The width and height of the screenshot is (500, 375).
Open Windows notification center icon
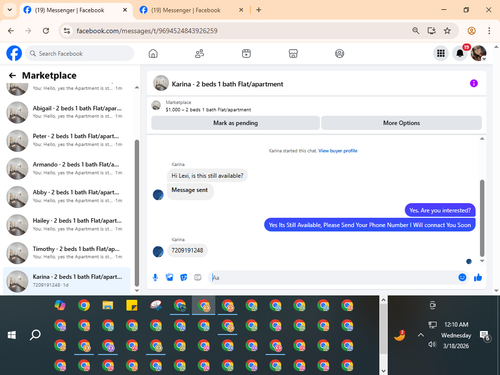click(x=484, y=335)
